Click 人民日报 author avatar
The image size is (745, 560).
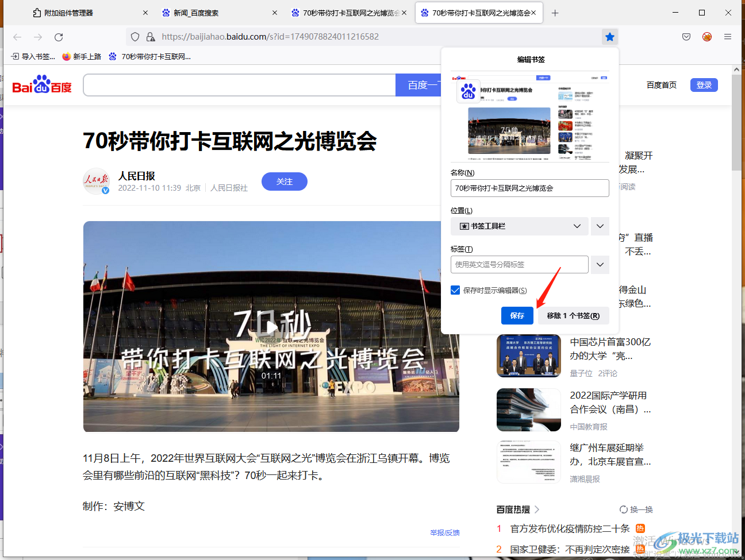pyautogui.click(x=96, y=181)
